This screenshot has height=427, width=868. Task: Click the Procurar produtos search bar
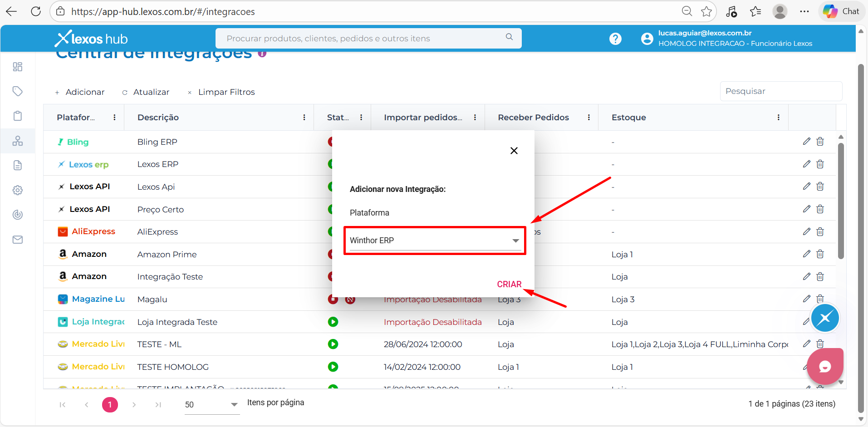[x=368, y=39]
